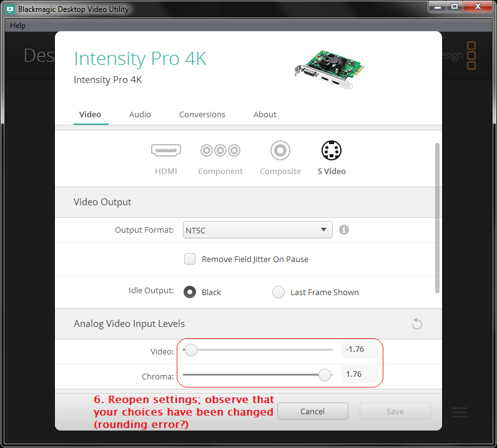Click the Chroma level slider handle
Screen dimensions: 497x448
point(325,375)
